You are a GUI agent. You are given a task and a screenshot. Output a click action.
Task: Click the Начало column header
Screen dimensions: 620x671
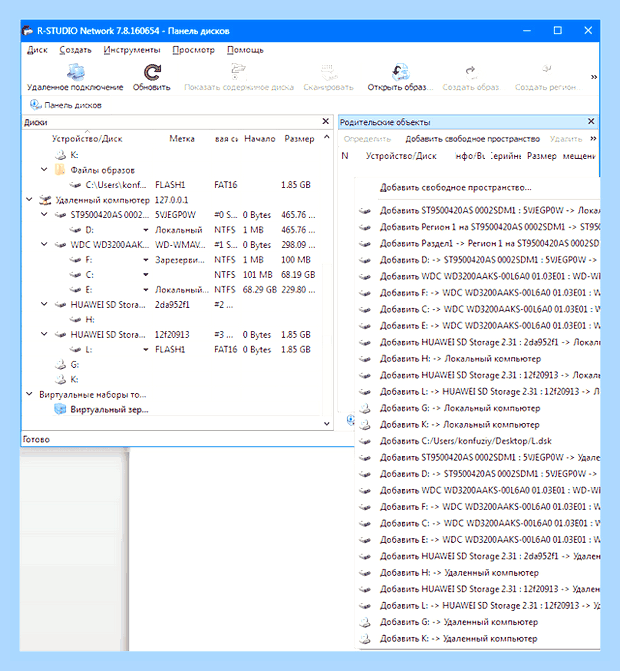pos(259,139)
